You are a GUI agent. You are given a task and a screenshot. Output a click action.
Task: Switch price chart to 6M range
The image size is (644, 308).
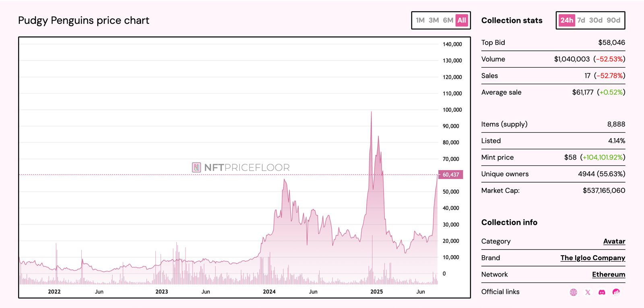[448, 20]
